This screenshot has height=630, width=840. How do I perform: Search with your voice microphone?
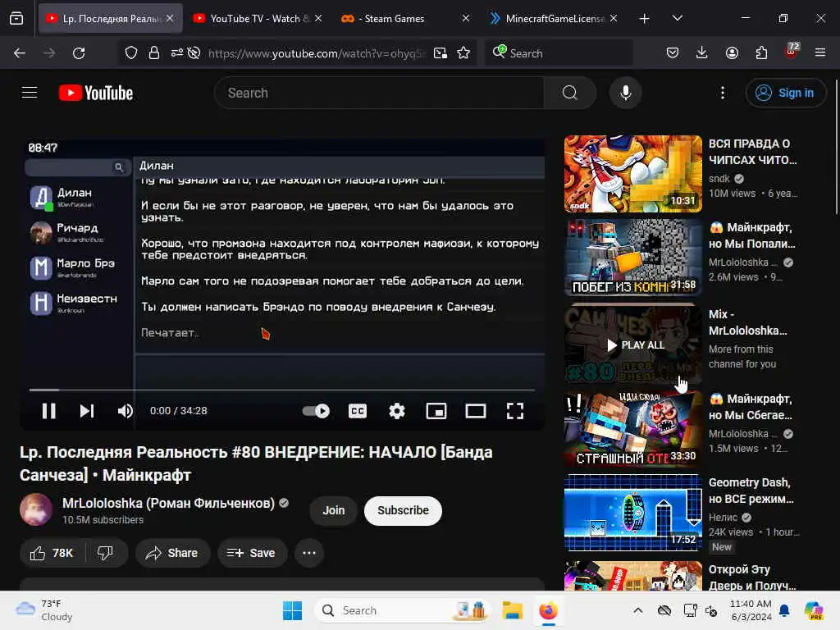coord(625,93)
